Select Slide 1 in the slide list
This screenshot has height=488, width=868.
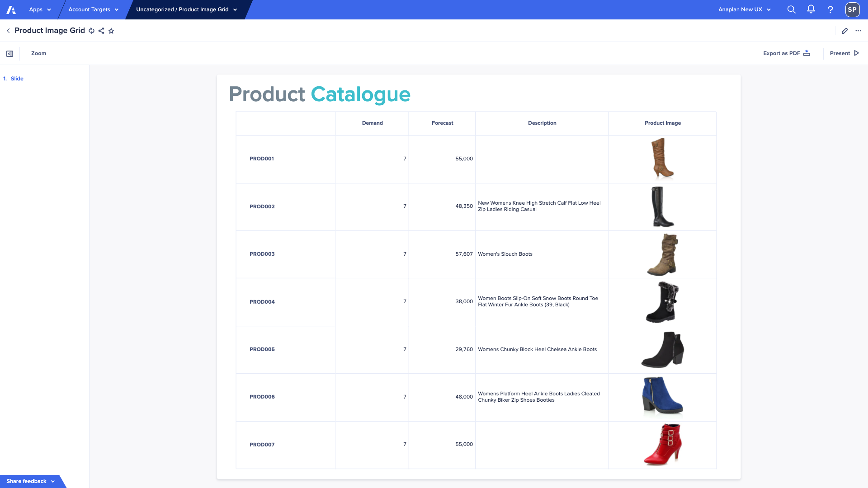[17, 79]
